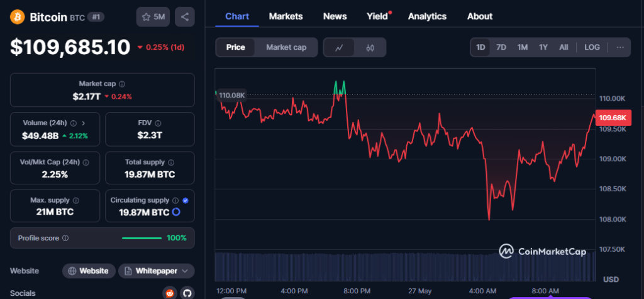The image size is (644, 299).
Task: Click the current price label 109.68K
Action: coord(613,118)
